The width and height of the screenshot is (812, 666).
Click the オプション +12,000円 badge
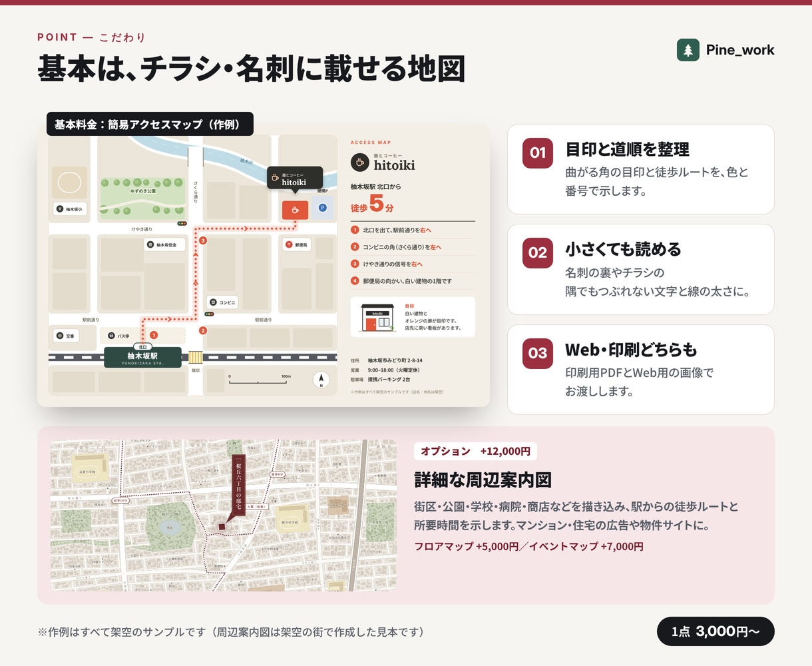point(475,451)
